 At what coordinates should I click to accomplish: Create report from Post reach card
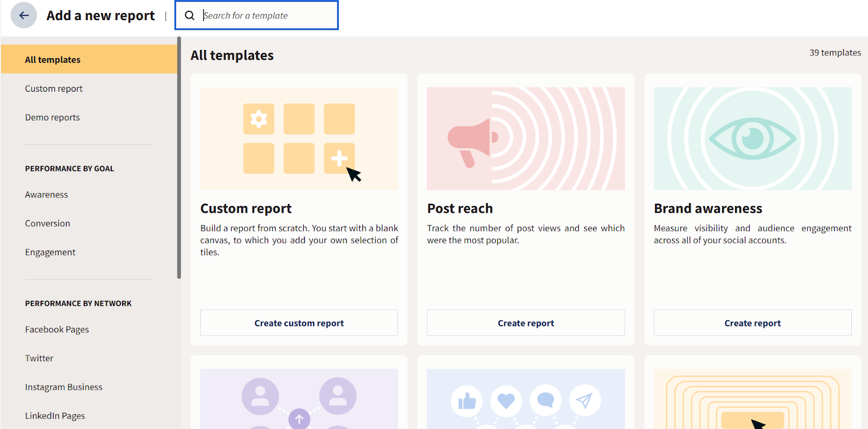click(x=526, y=323)
